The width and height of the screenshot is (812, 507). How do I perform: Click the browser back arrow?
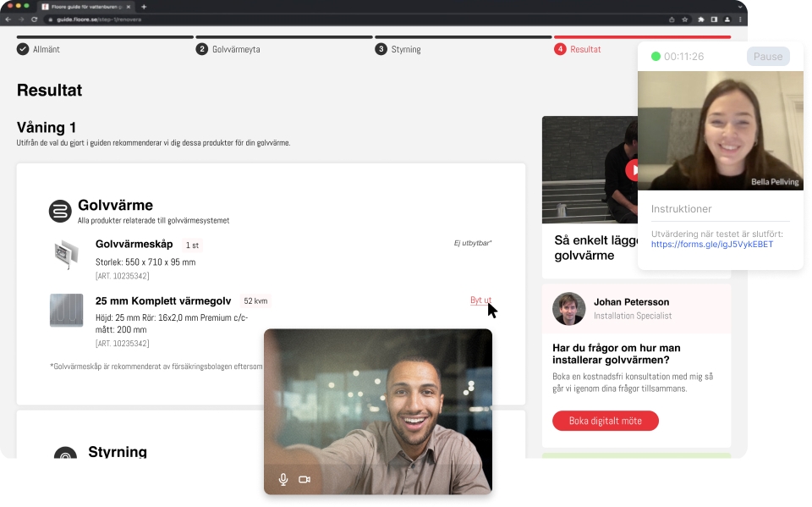[8, 19]
